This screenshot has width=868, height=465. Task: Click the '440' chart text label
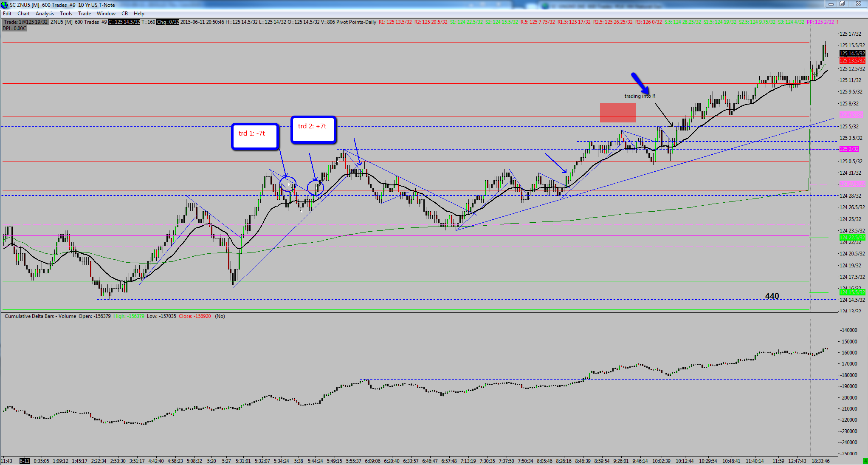point(772,296)
